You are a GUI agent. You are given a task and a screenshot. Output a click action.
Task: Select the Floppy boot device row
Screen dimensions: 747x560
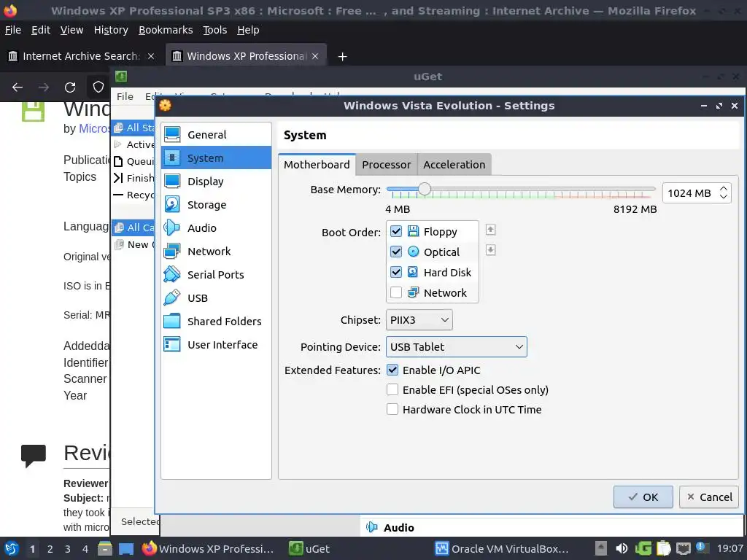pyautogui.click(x=432, y=232)
